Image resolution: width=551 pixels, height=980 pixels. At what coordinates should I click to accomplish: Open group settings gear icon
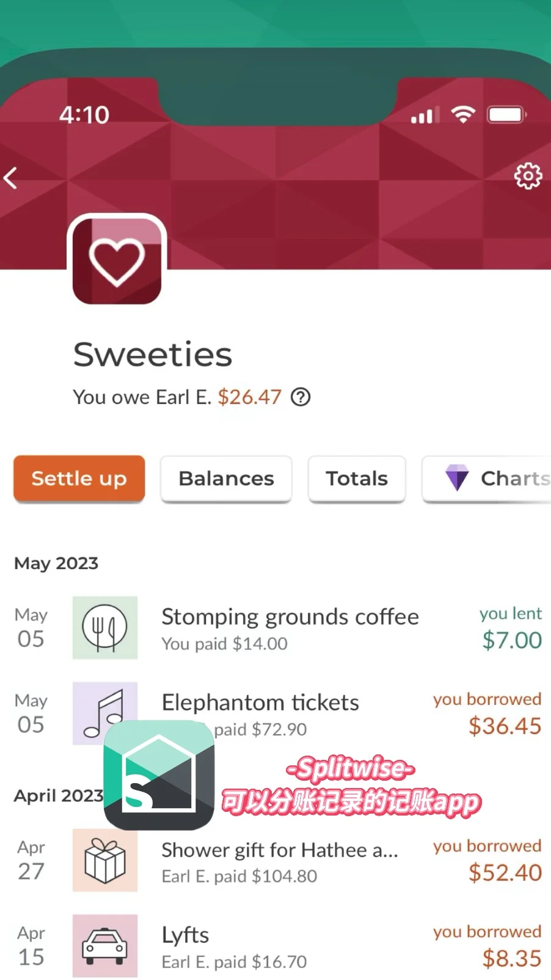[528, 177]
